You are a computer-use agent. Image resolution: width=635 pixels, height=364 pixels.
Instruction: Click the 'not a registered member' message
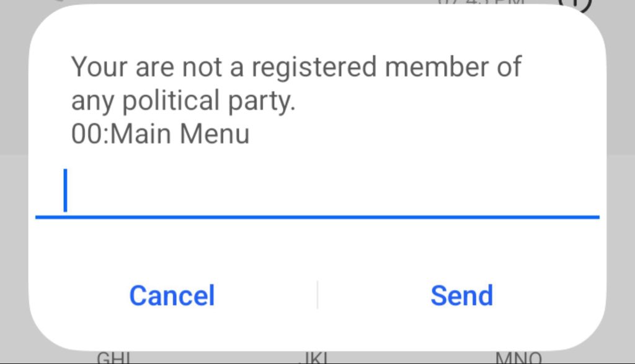[x=296, y=84]
